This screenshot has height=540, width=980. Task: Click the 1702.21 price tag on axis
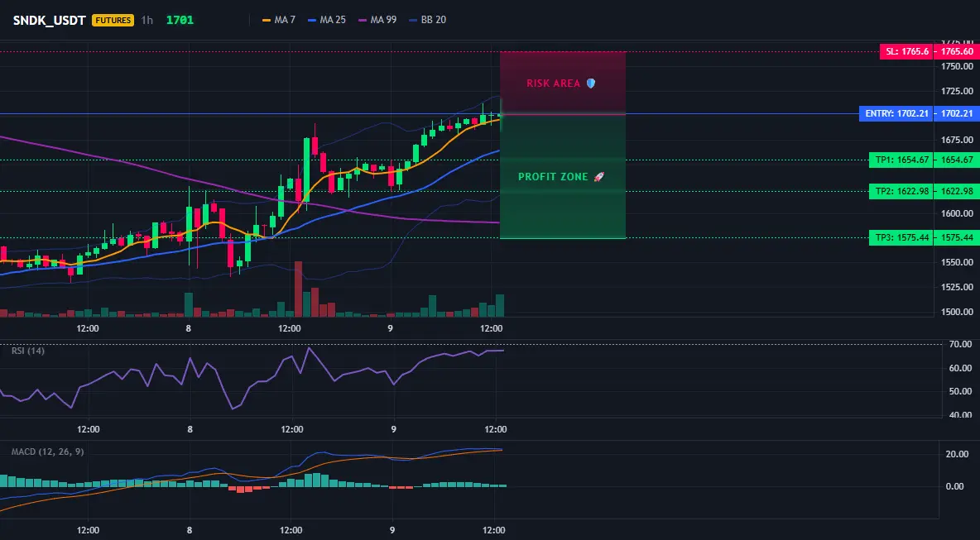click(x=957, y=113)
